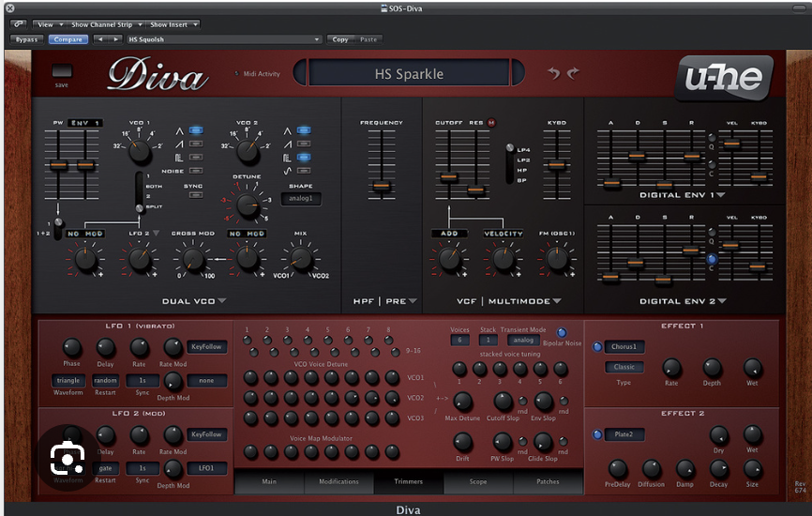Toggle the Bipolar Noise LED
812x516 pixels.
point(562,332)
